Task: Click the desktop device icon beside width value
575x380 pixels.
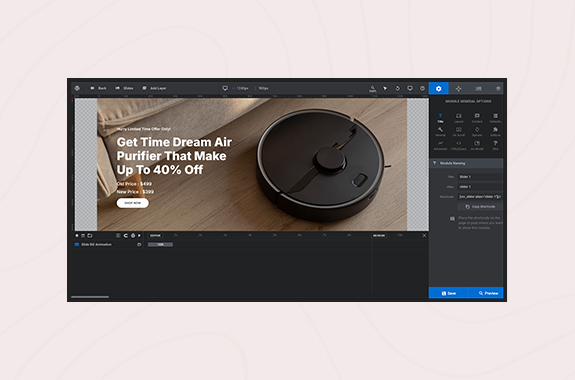Action: (225, 88)
